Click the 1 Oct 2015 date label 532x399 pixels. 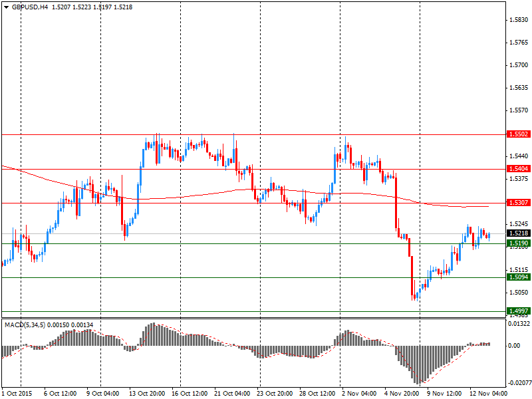pos(17,393)
